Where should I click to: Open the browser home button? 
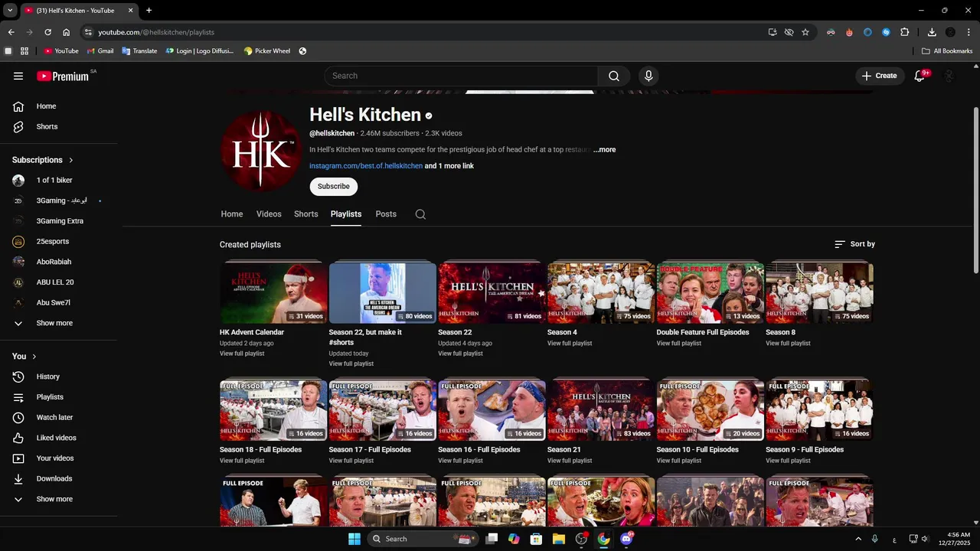click(x=66, y=32)
